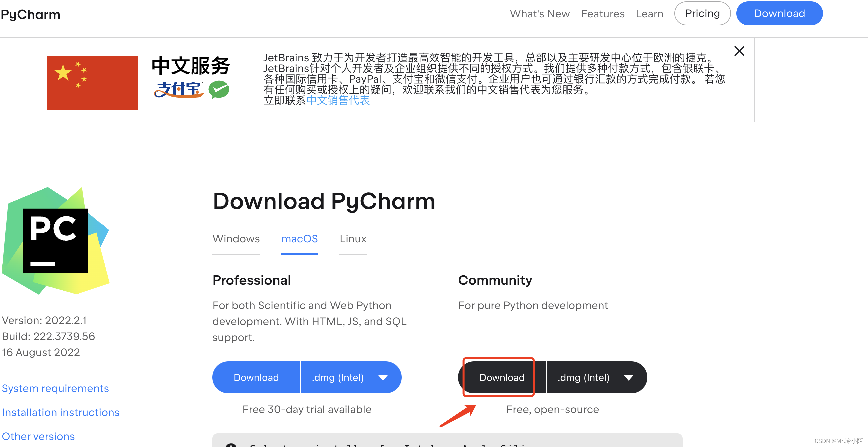Open the What's New menu
Viewport: 868px width, 447px height.
click(x=539, y=13)
